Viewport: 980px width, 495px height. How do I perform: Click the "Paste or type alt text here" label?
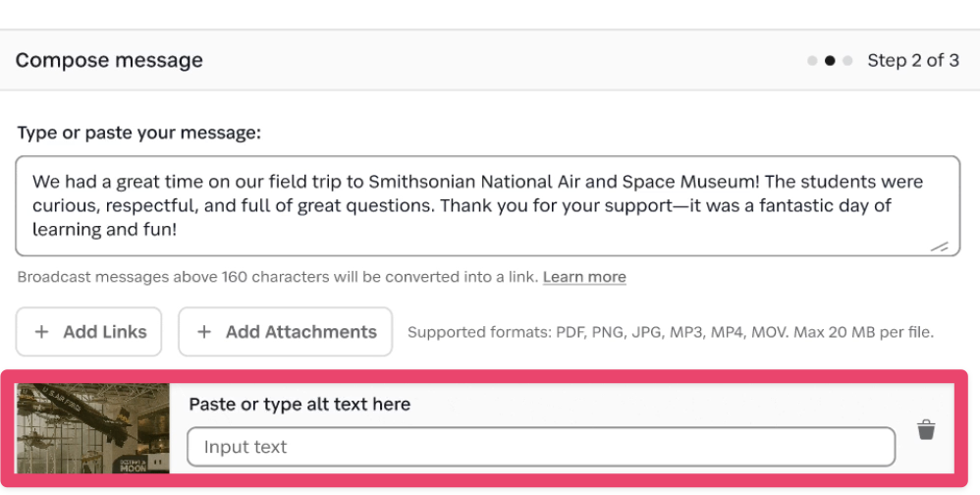click(x=299, y=404)
